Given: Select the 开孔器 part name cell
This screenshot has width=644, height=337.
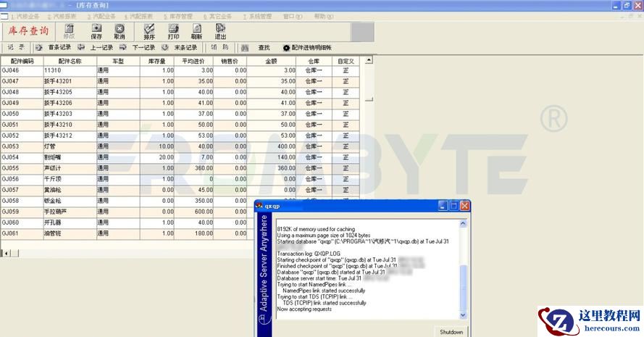Looking at the screenshot, I should coord(70,222).
